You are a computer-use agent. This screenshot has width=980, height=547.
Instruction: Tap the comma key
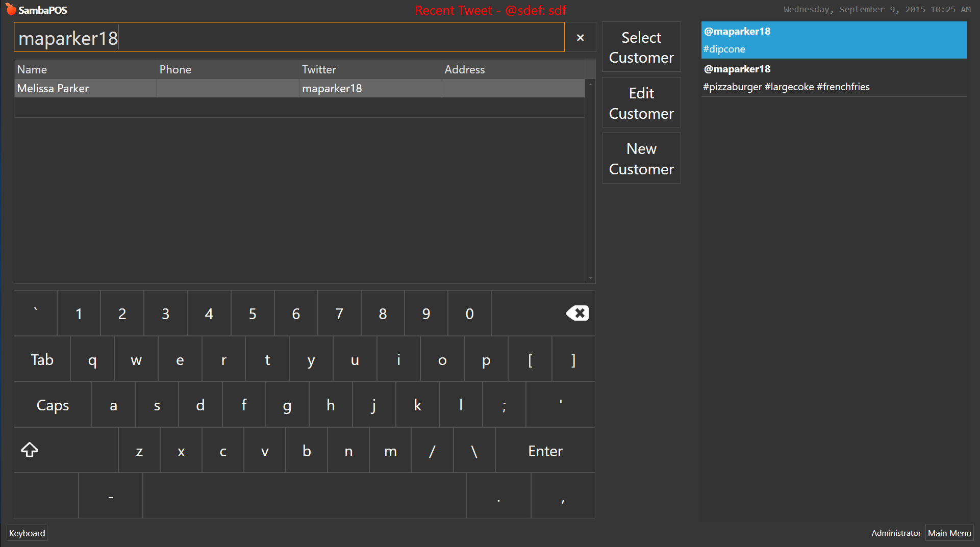coord(563,496)
